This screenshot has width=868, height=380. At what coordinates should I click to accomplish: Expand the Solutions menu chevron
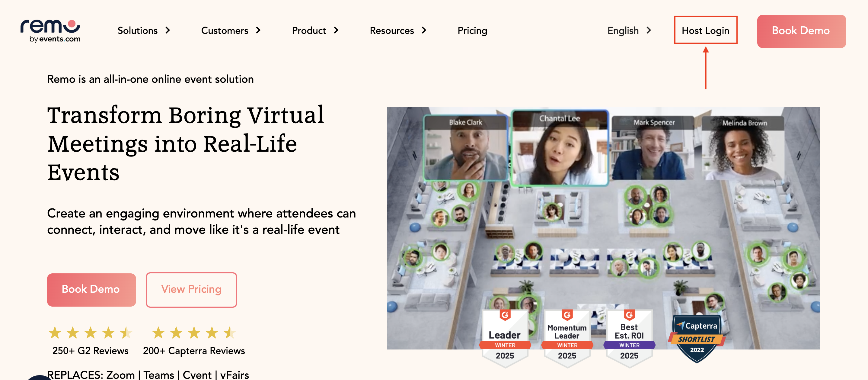click(x=168, y=30)
